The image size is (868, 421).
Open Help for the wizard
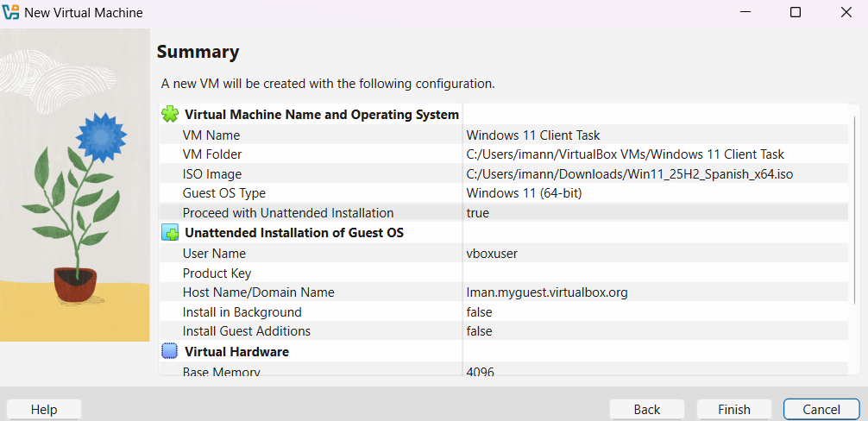(44, 409)
